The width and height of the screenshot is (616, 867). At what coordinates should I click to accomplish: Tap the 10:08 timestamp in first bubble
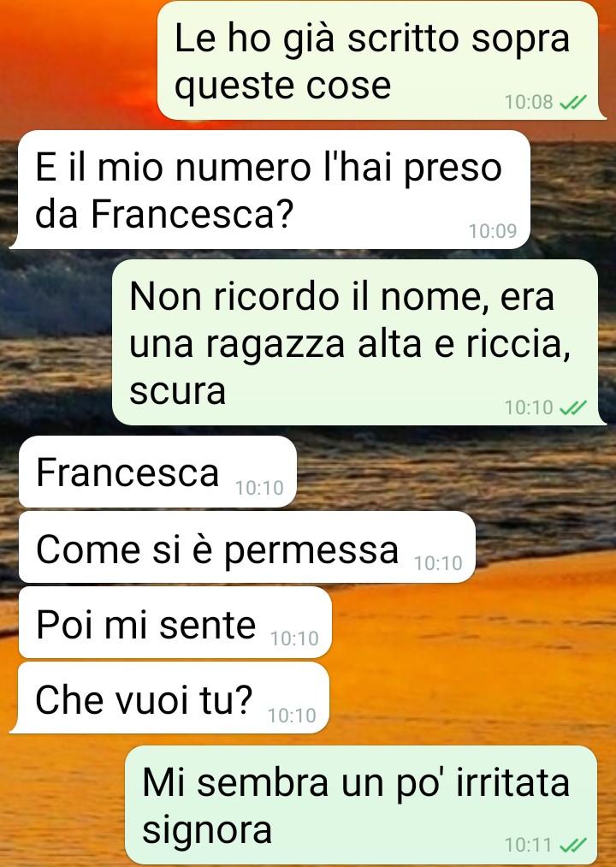[x=529, y=102]
